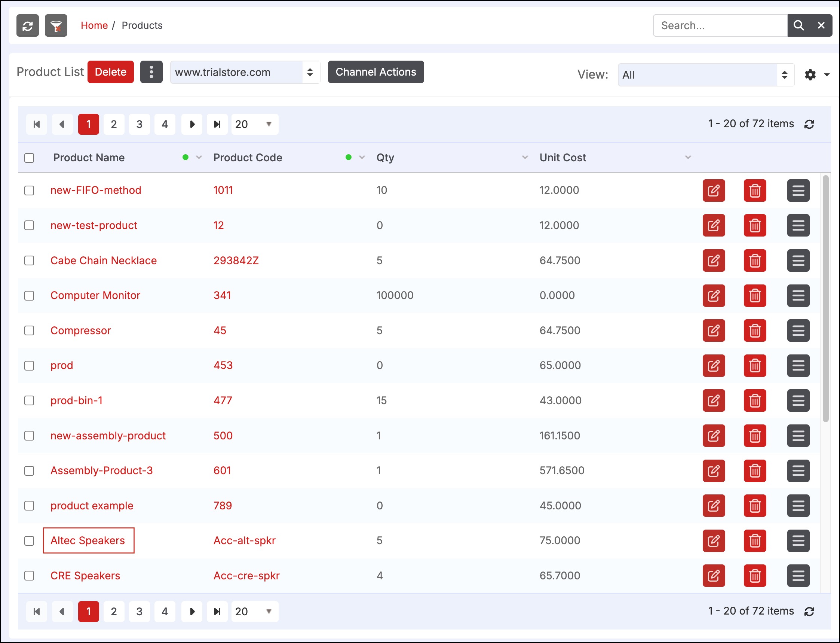
Task: Edit the Compressor product
Action: coord(714,331)
